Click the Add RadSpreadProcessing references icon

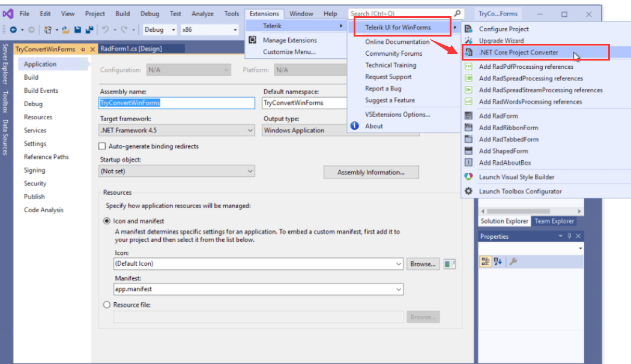pos(468,79)
